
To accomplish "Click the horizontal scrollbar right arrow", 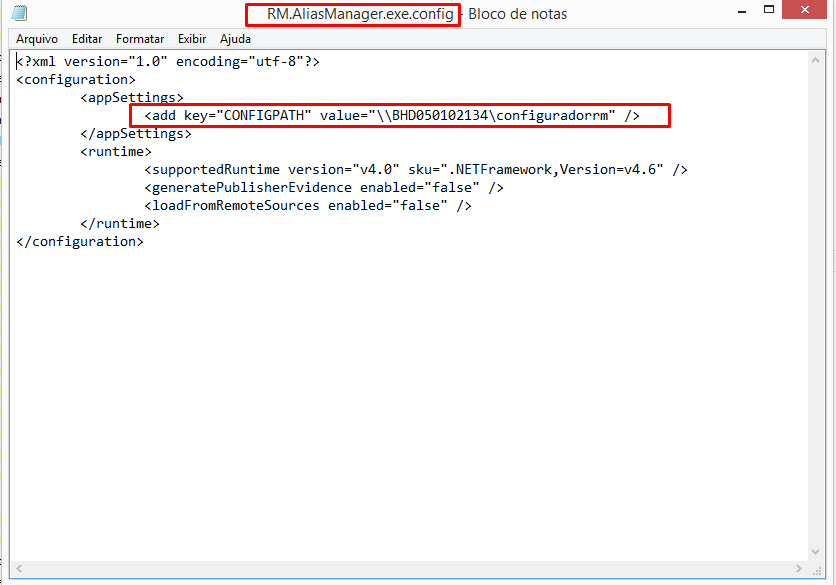I will [x=799, y=568].
